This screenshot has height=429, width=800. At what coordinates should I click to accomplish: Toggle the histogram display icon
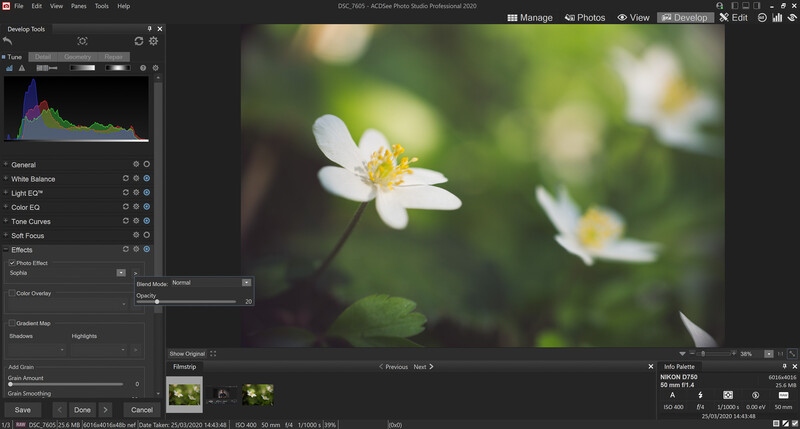(x=9, y=68)
